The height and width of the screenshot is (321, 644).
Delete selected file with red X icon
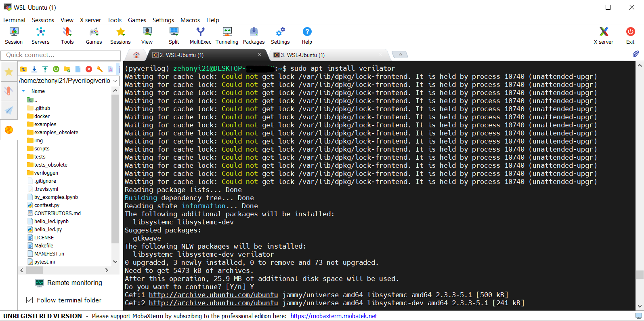(89, 69)
